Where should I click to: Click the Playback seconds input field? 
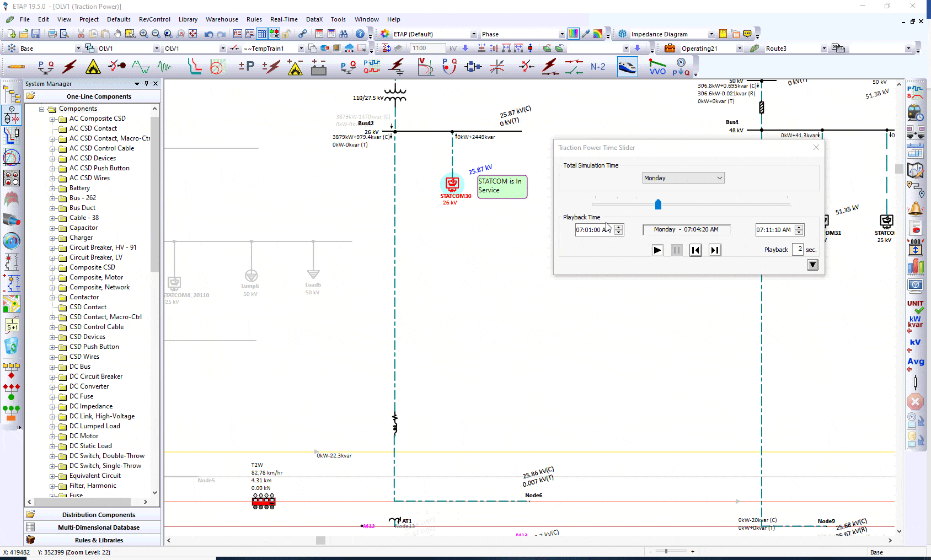(799, 249)
